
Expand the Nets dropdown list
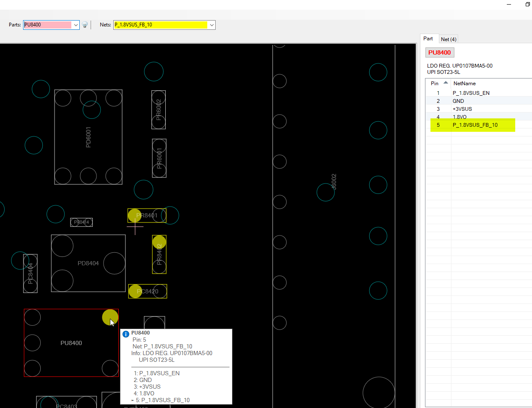pyautogui.click(x=212, y=25)
